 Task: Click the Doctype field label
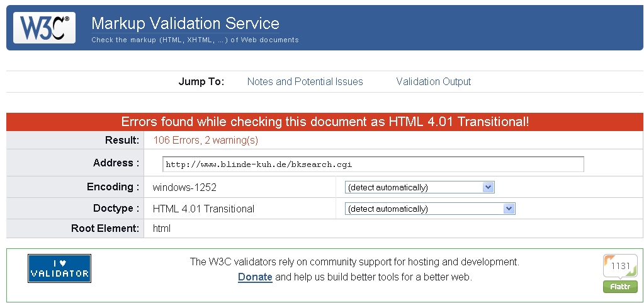coord(113,208)
